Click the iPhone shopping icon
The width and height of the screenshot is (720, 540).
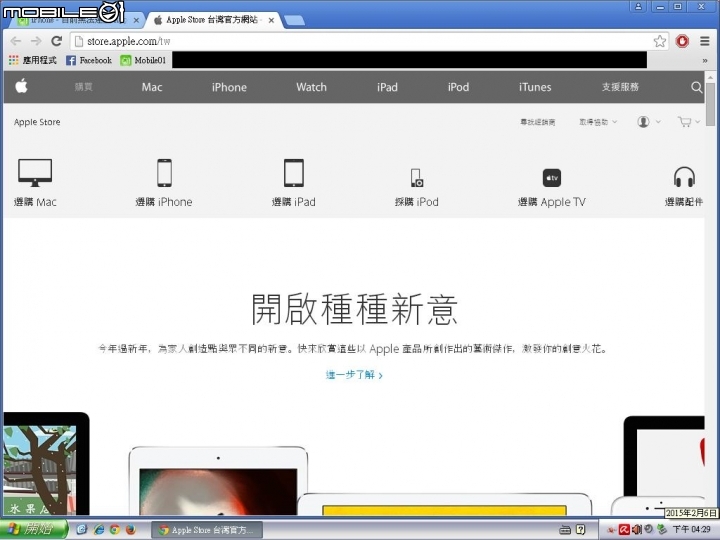[x=164, y=173]
